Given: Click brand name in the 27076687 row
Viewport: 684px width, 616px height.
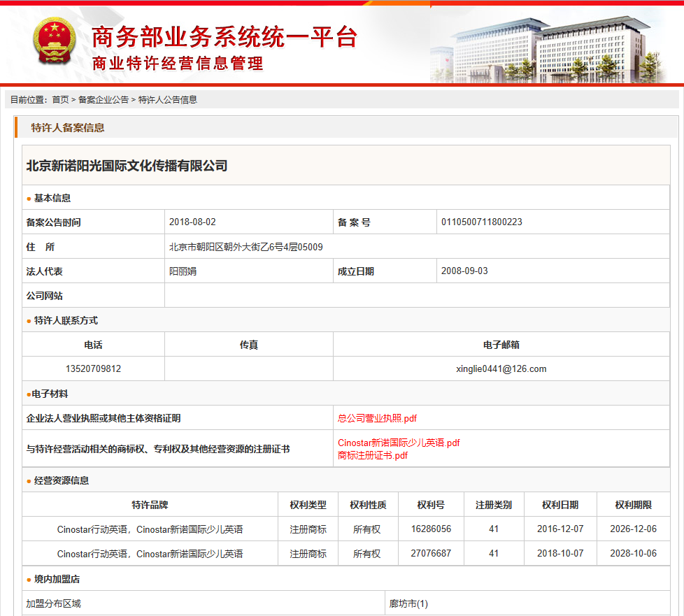Looking at the screenshot, I should pos(150,554).
